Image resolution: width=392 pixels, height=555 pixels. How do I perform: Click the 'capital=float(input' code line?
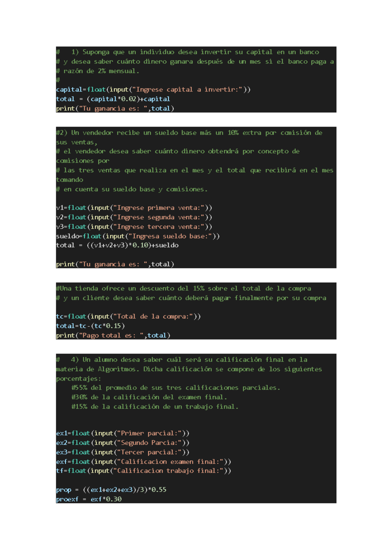(153, 90)
